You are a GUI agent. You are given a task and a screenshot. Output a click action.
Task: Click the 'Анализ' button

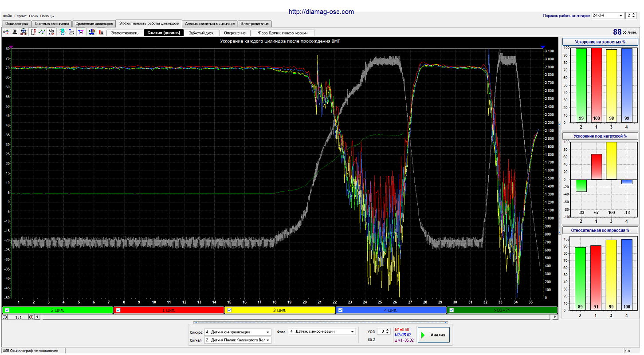pos(434,335)
